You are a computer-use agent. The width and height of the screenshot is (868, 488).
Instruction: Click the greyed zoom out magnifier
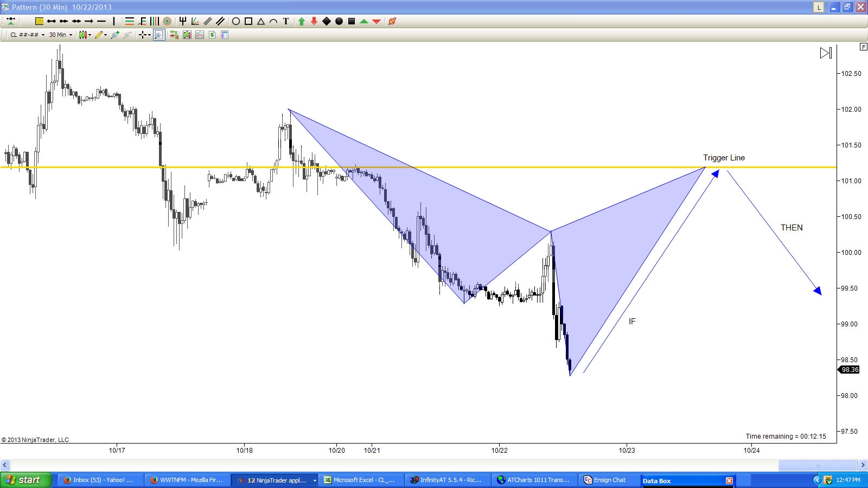pyautogui.click(x=127, y=35)
